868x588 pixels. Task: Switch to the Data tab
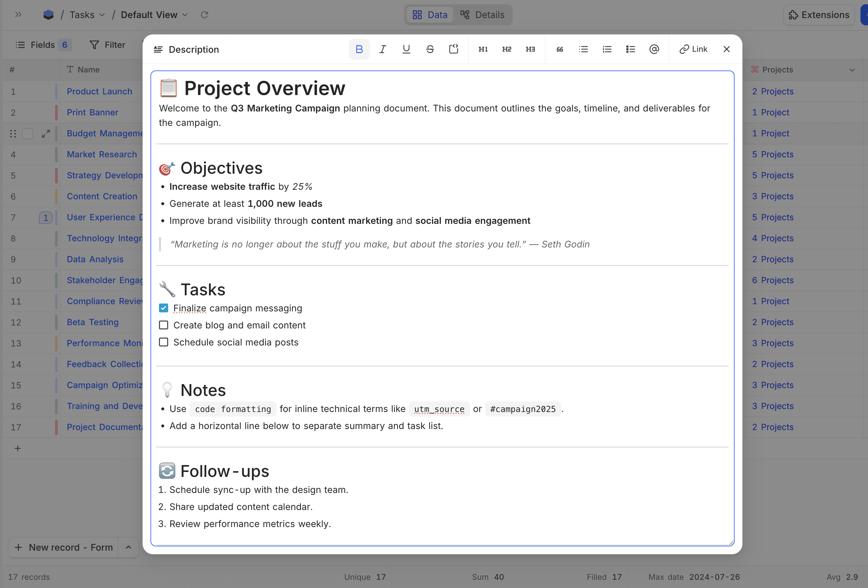pyautogui.click(x=430, y=15)
